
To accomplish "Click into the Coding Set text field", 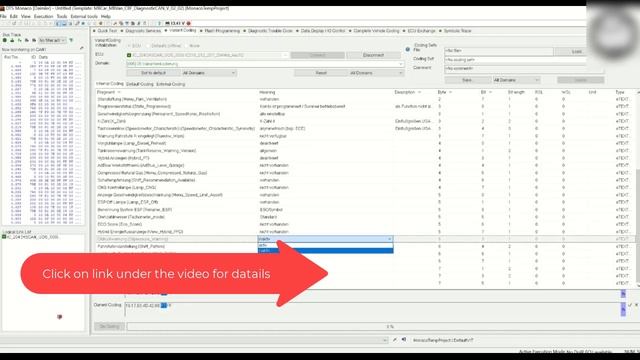I will pos(515,60).
